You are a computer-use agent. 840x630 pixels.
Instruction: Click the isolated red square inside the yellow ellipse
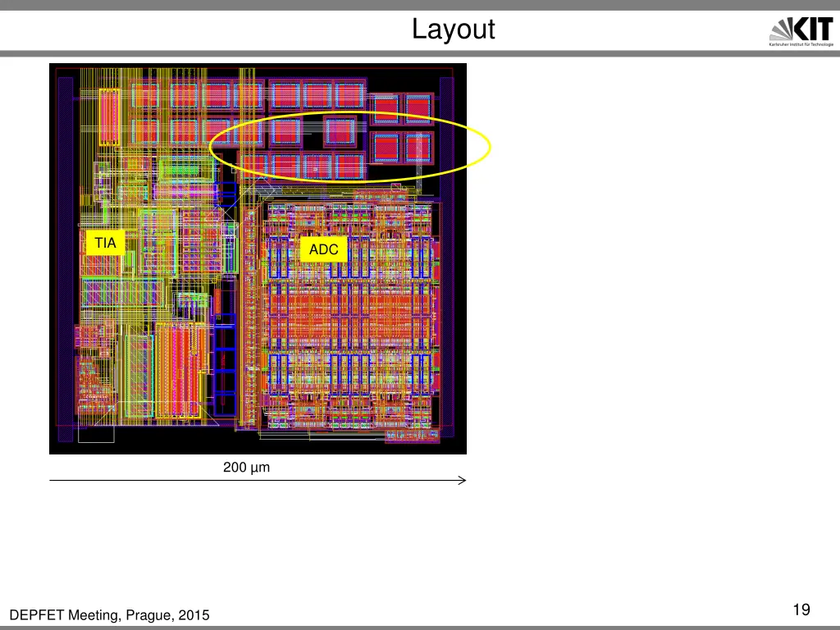tap(340, 131)
